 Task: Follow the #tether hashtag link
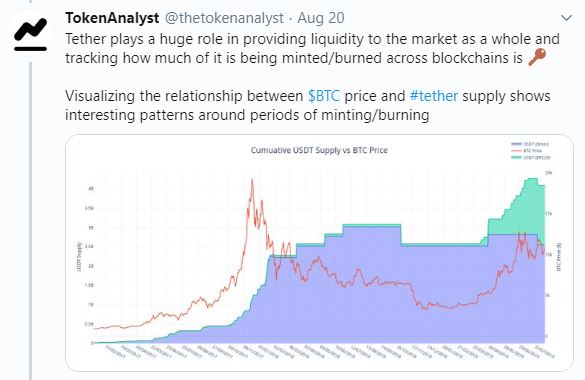(x=434, y=96)
